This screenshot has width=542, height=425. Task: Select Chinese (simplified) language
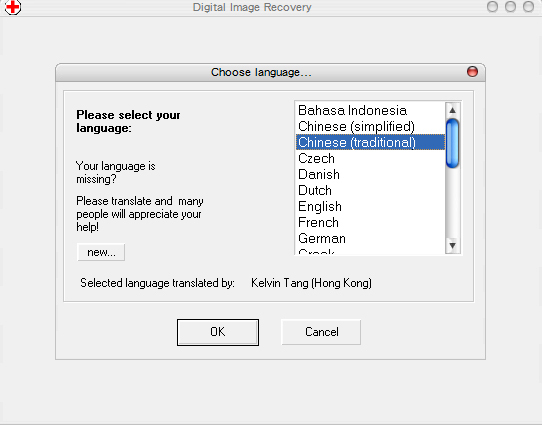click(x=370, y=126)
